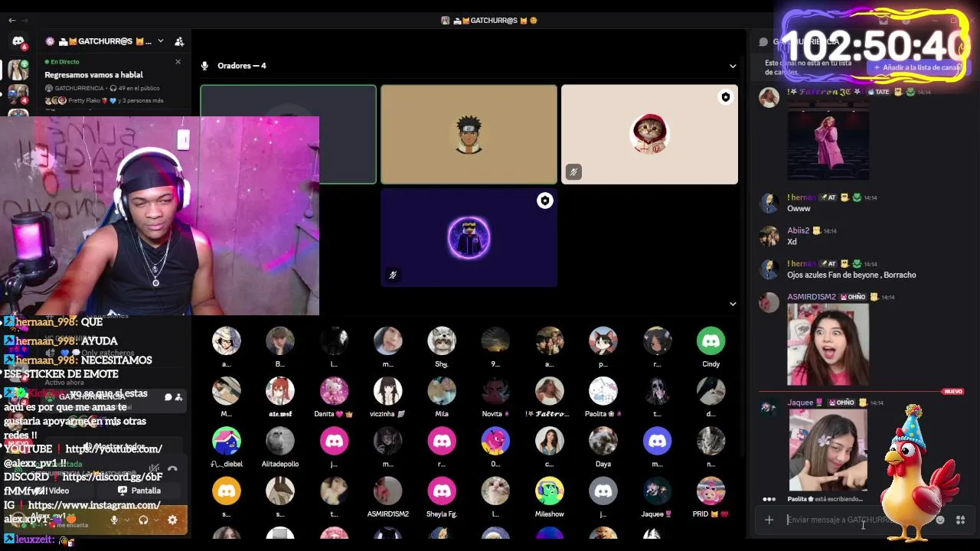Open user settings gear icon

tap(172, 520)
